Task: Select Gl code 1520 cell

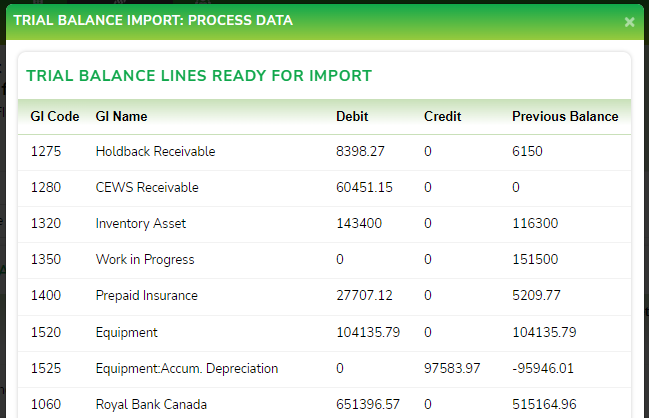Action: pos(46,332)
